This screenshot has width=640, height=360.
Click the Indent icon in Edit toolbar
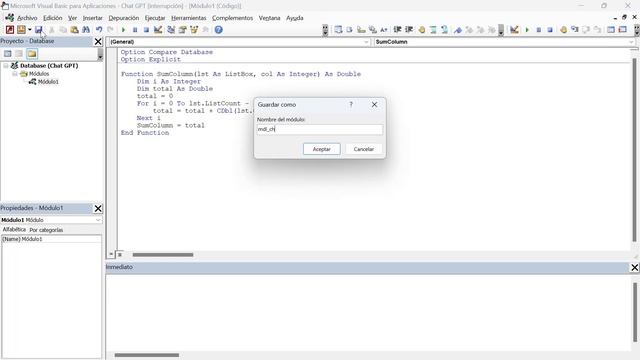[x=397, y=30]
